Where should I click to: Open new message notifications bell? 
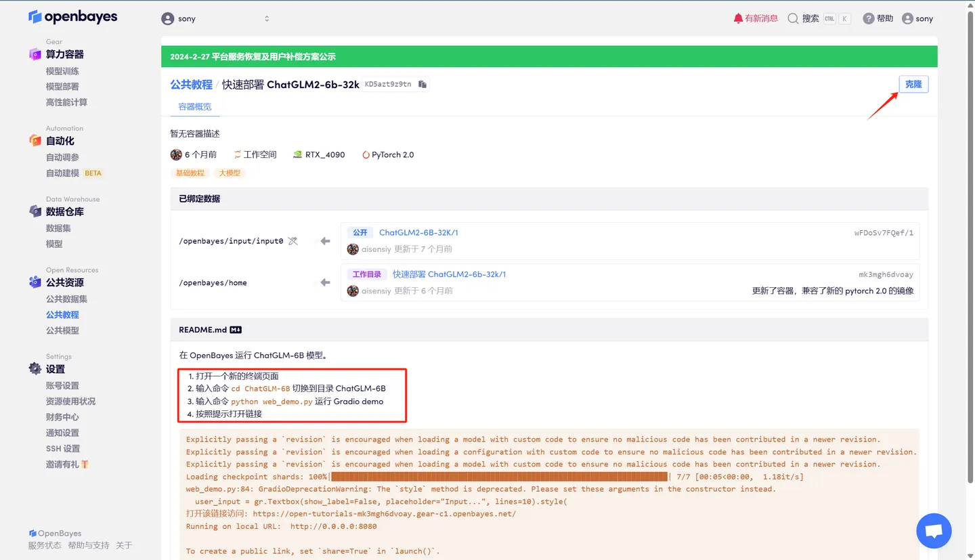click(756, 18)
